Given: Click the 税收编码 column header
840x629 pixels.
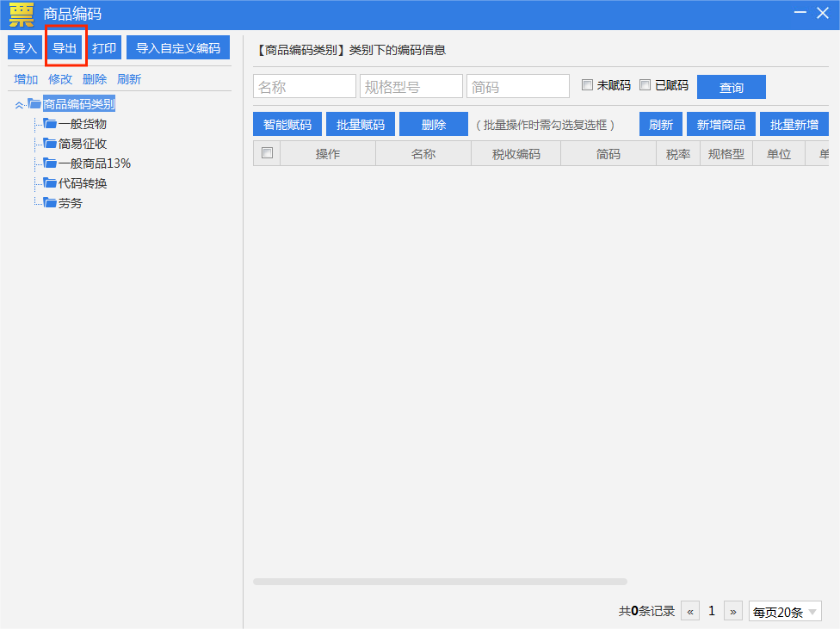Looking at the screenshot, I should coord(516,154).
